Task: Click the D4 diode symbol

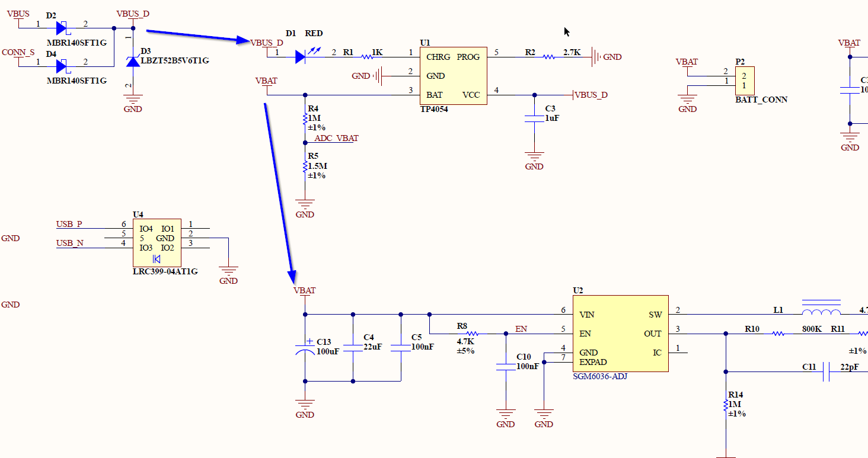Action: coord(61,66)
